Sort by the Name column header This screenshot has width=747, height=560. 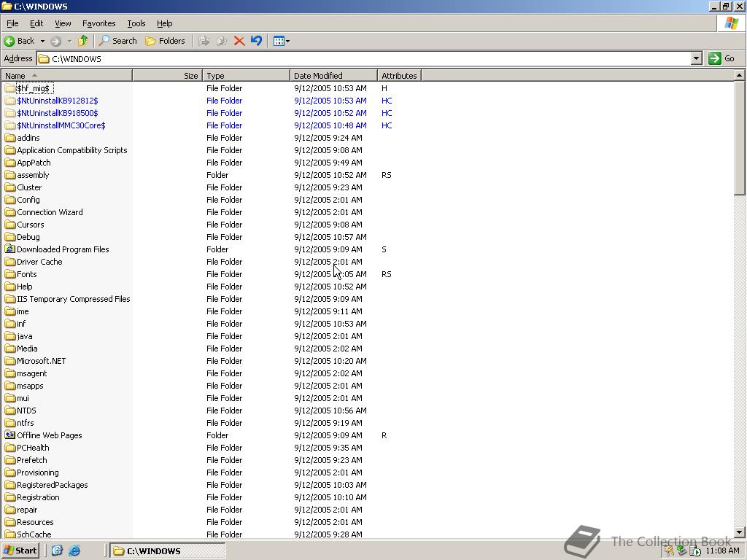[x=66, y=76]
